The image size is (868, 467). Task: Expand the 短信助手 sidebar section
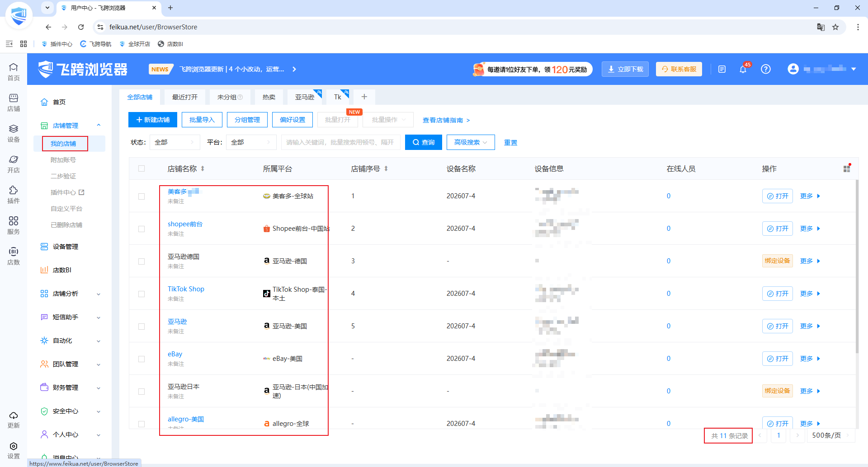click(x=99, y=318)
